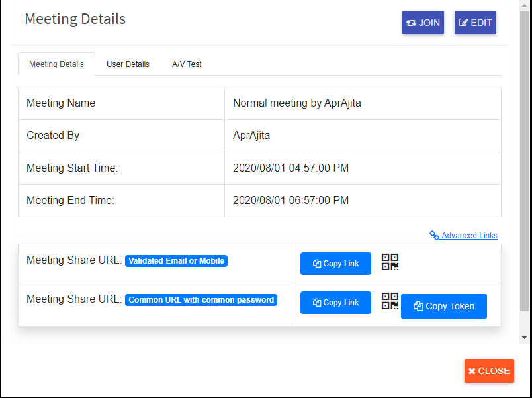The width and height of the screenshot is (532, 398).
Task: Copy Link for Validated Email or Mobile URL
Action: click(x=335, y=264)
